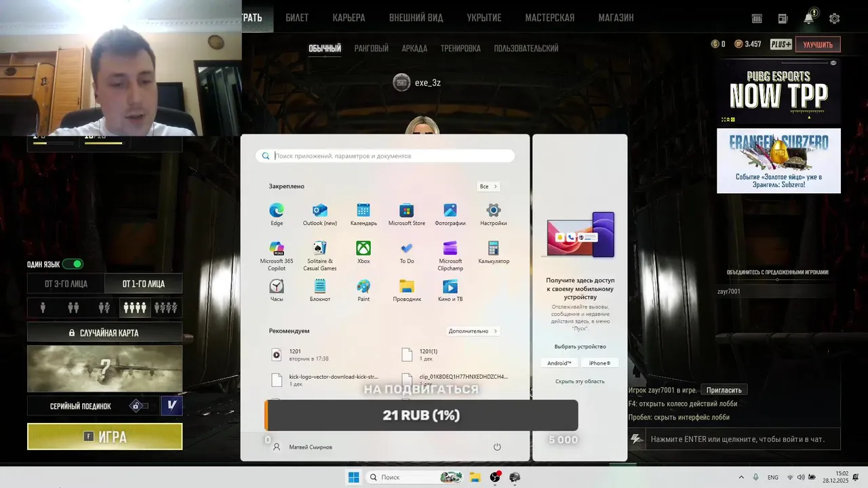Click the yellow ИГРА start button

[104, 436]
